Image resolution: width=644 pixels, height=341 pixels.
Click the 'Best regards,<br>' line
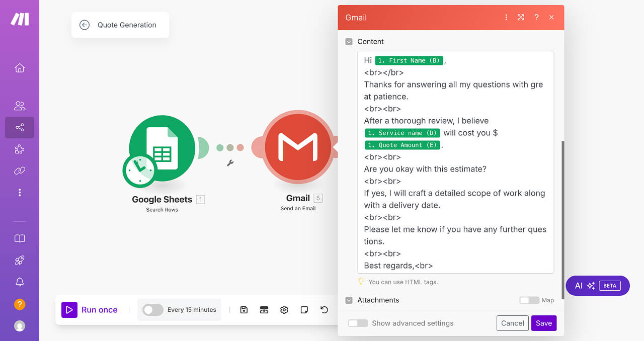[x=398, y=266]
